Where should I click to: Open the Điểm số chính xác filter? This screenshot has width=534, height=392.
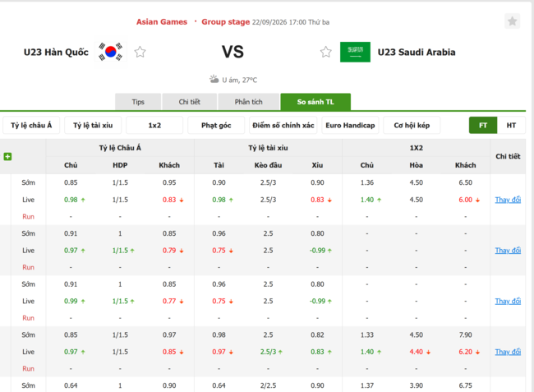pyautogui.click(x=283, y=126)
